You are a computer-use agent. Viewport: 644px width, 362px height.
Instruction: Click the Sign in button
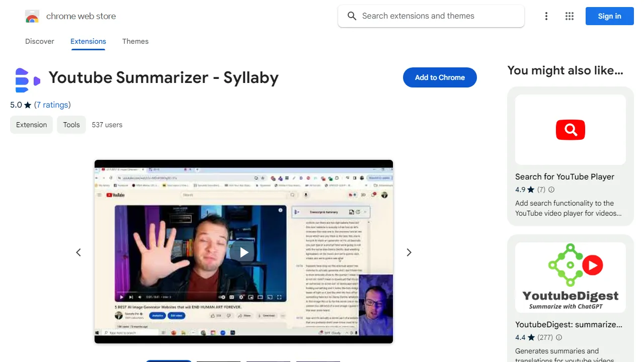(x=609, y=16)
